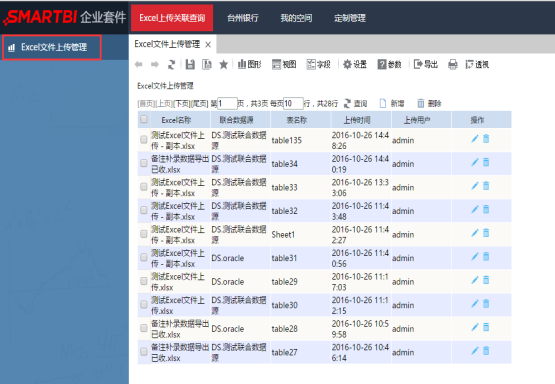555x384 pixels.
Task: Click the back arrow toolbar icon
Action: tap(139, 64)
